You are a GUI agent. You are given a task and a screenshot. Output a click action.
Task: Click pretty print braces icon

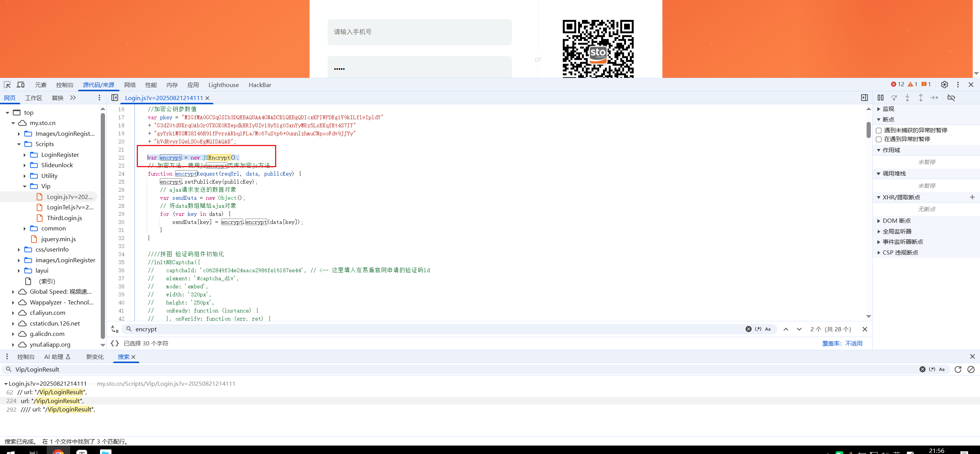pyautogui.click(x=115, y=343)
